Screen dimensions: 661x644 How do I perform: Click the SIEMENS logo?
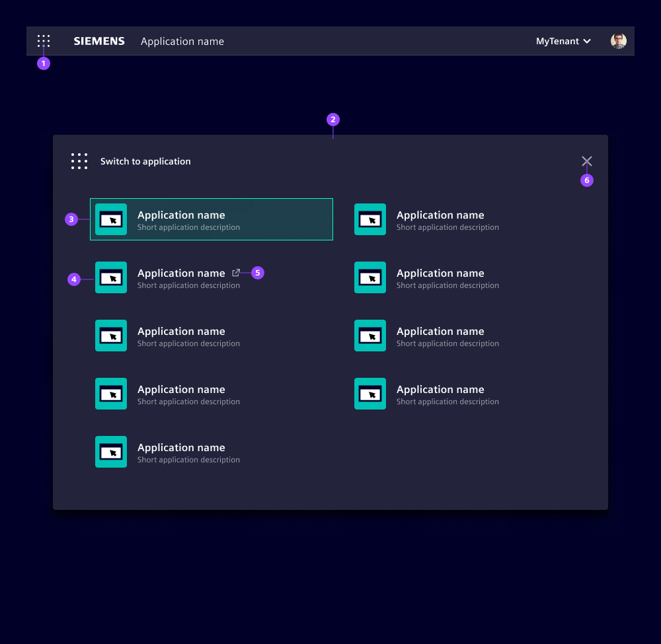99,41
